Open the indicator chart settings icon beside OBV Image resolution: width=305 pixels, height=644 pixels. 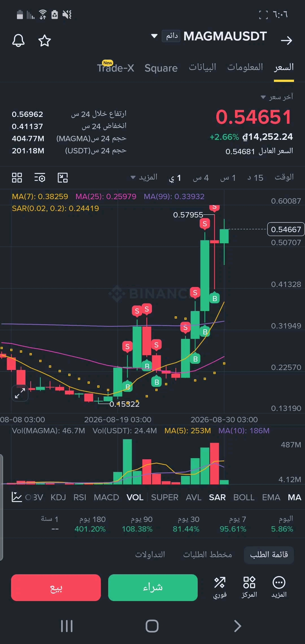[x=17, y=497]
